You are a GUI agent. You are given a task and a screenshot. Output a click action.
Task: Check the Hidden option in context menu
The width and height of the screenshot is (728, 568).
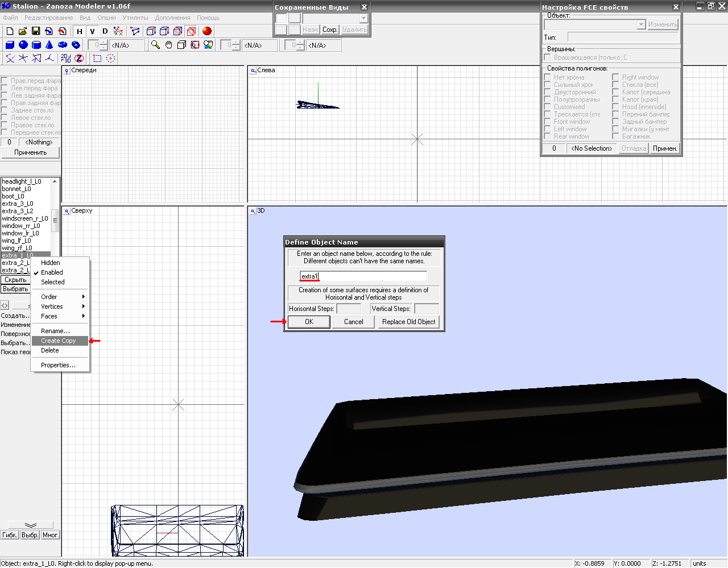click(50, 263)
